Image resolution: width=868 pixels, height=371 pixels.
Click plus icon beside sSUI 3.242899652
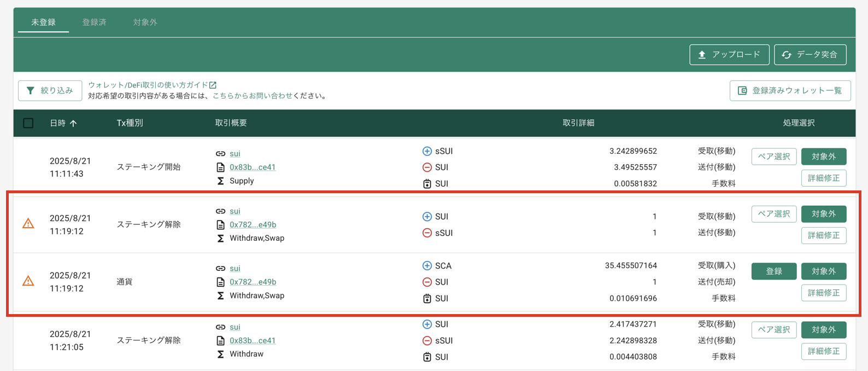tap(427, 151)
